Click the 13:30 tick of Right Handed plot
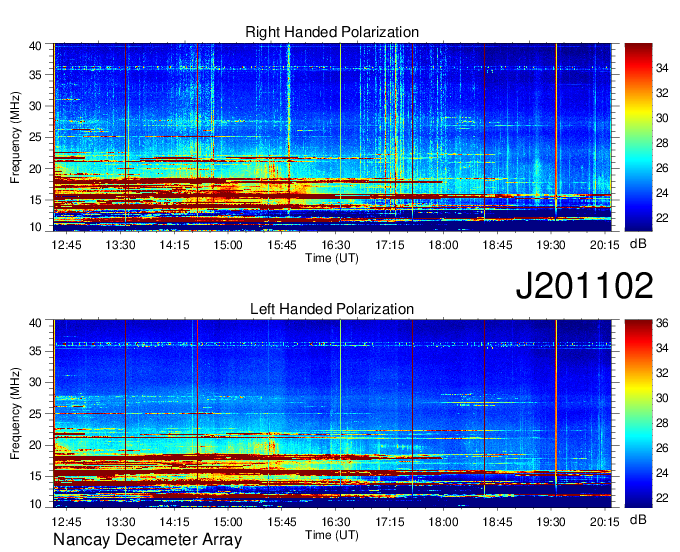This screenshot has height=552, width=680. pos(120,245)
